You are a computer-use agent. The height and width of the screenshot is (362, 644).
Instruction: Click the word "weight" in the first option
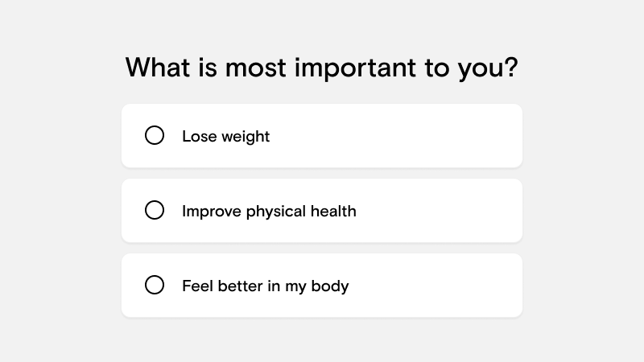[246, 137]
